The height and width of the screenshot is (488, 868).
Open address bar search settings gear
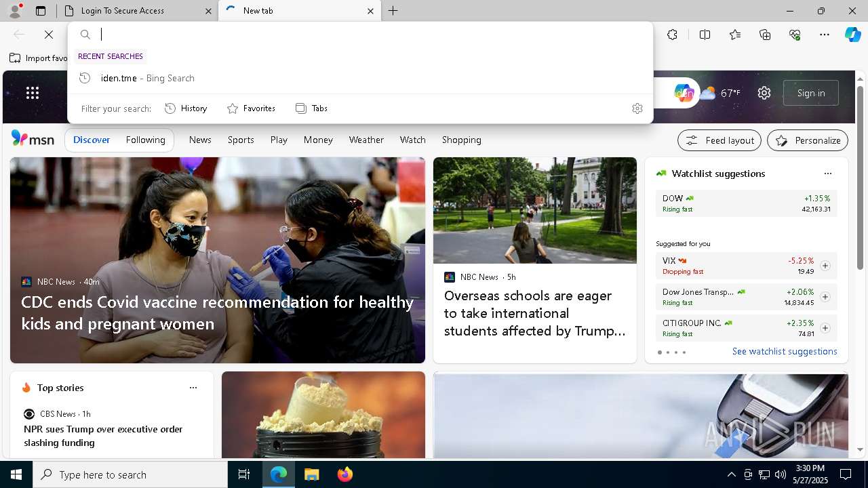[637, 108]
